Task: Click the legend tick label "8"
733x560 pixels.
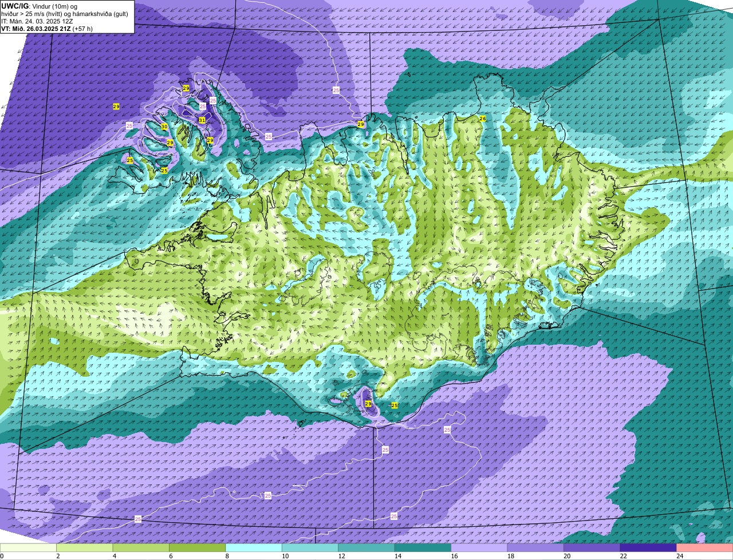Action: [227, 556]
